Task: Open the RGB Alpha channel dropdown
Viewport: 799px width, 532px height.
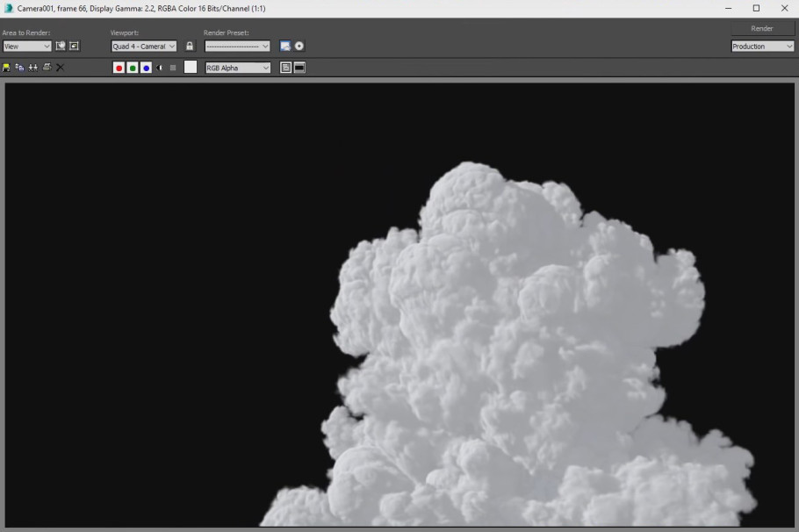Action: point(238,68)
